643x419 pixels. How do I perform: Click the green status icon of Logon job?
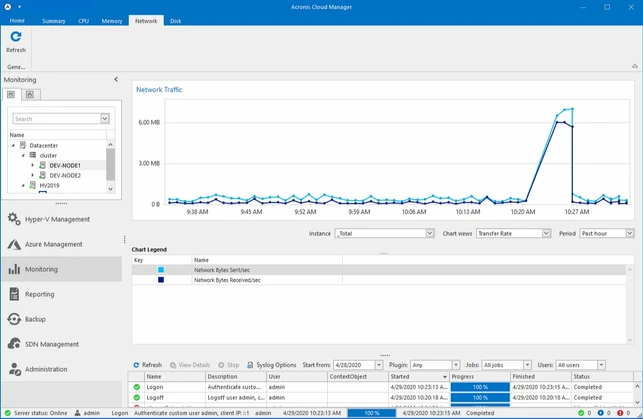[137, 387]
